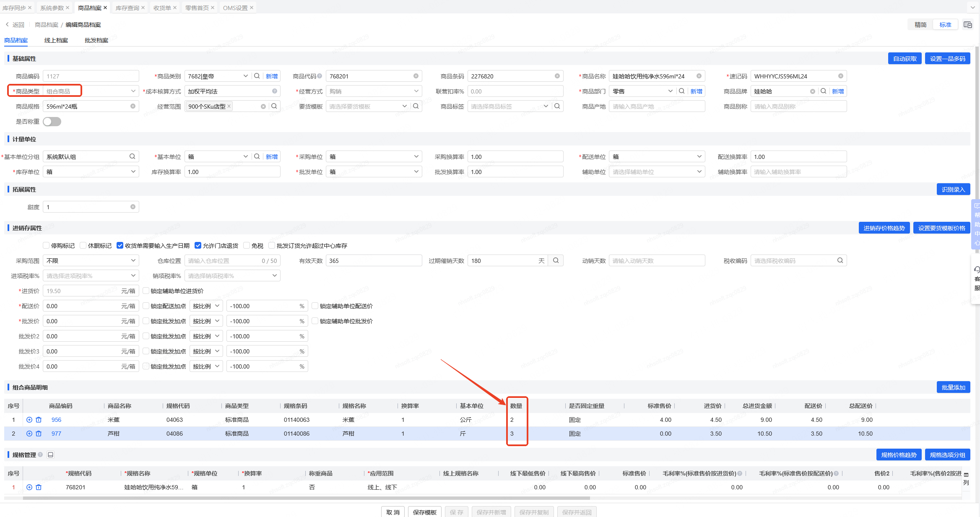Delete specification row 768201
The height and width of the screenshot is (517, 980).
pyautogui.click(x=39, y=487)
